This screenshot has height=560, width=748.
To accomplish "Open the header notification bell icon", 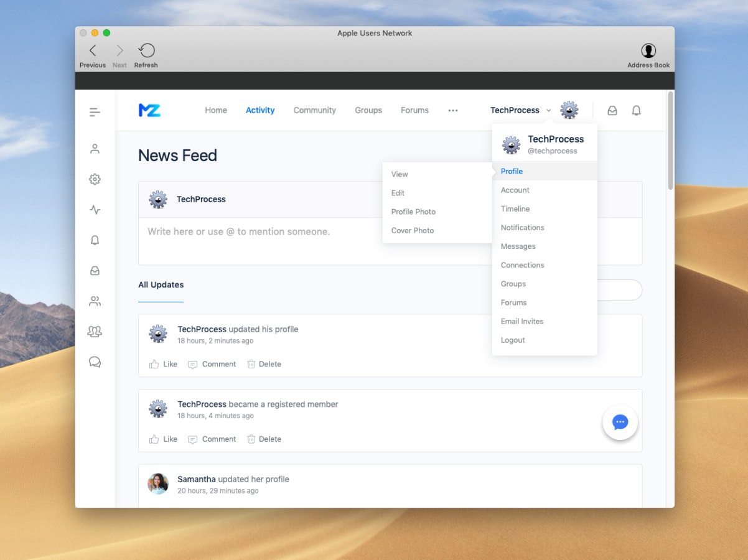I will click(x=636, y=111).
